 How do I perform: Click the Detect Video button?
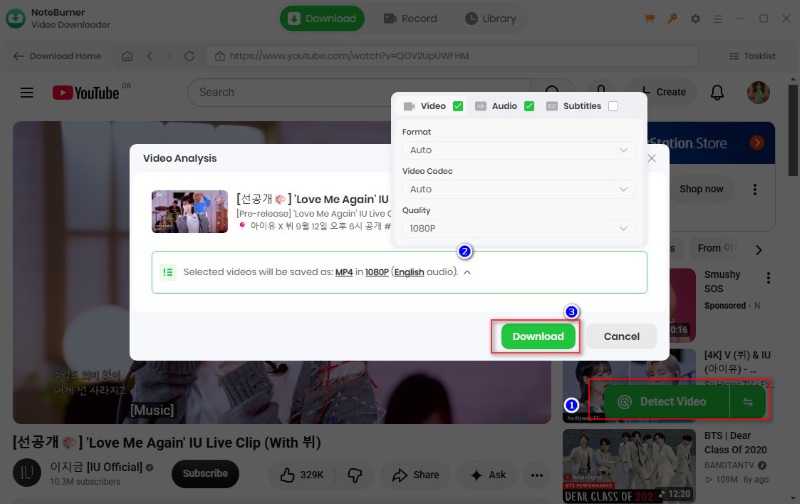tap(666, 402)
